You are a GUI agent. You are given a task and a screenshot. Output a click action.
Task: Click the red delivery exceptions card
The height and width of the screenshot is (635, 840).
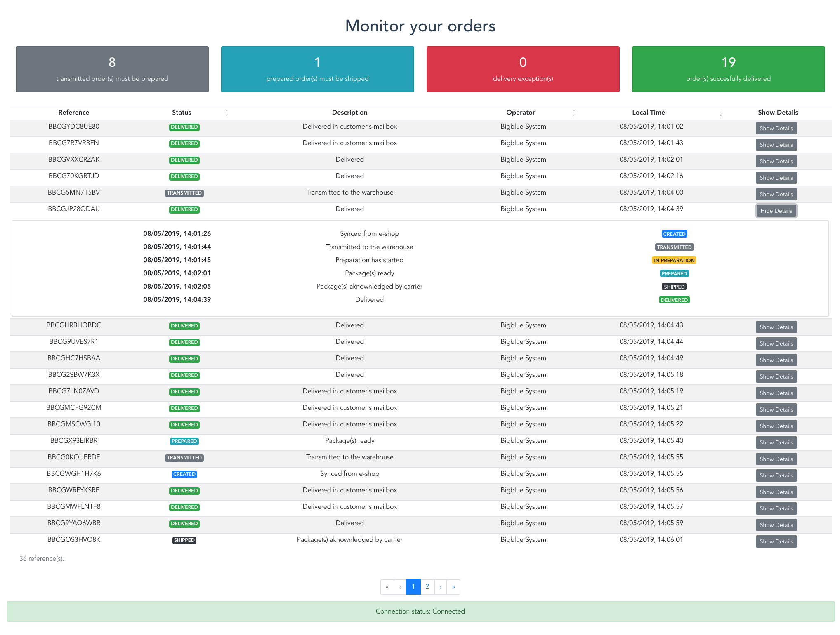(523, 69)
